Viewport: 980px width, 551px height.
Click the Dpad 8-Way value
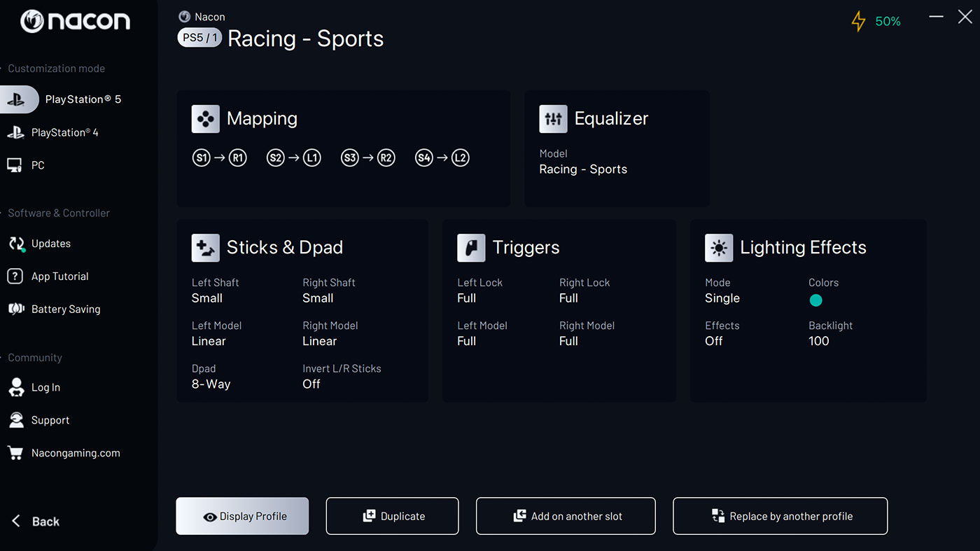[x=211, y=384]
